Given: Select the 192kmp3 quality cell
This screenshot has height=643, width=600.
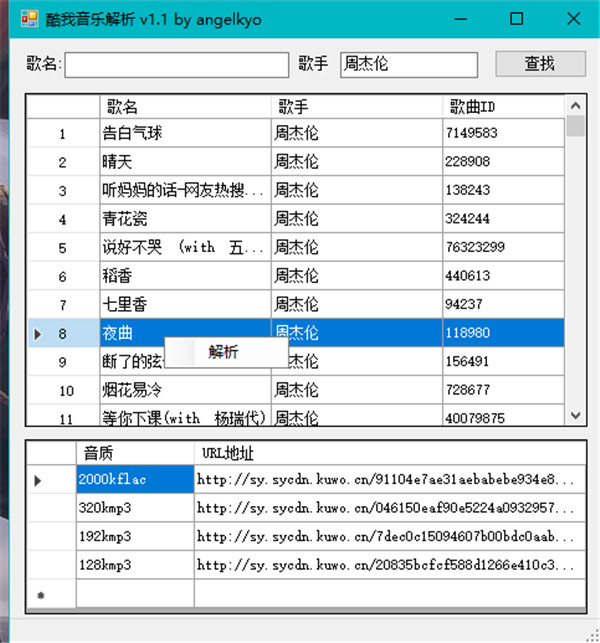Looking at the screenshot, I should 135,536.
